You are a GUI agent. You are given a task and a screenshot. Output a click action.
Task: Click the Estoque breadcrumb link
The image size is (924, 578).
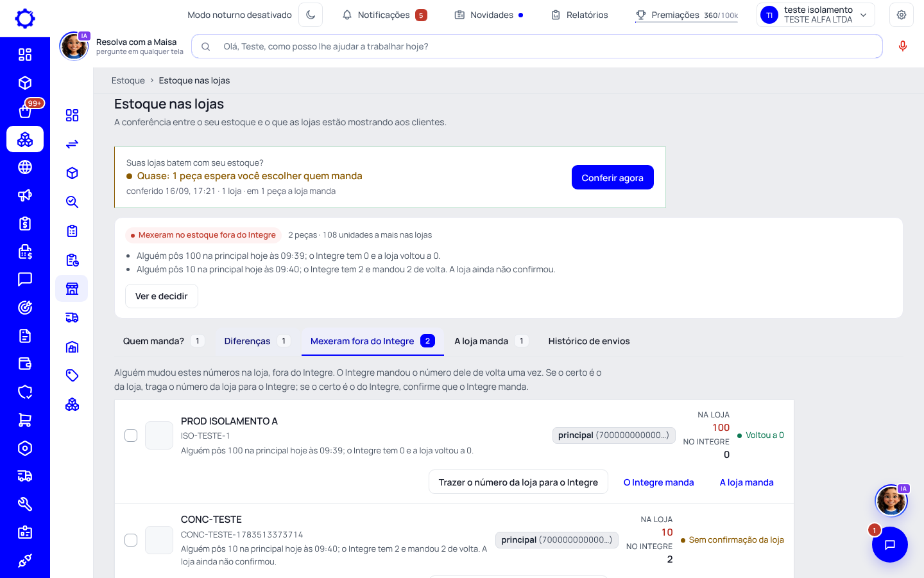128,80
